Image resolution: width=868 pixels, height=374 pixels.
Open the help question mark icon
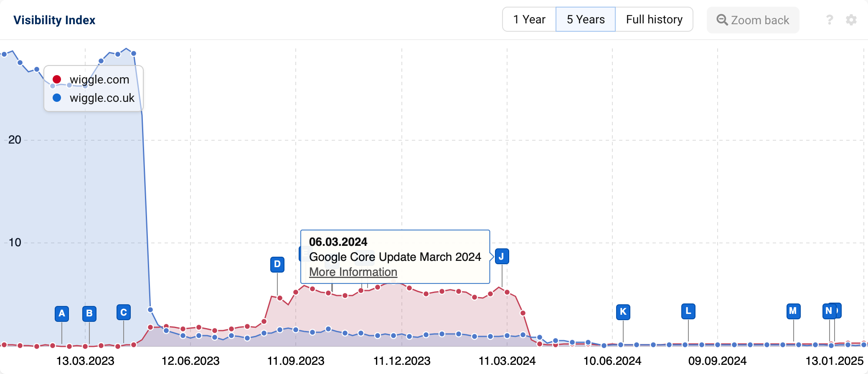830,20
